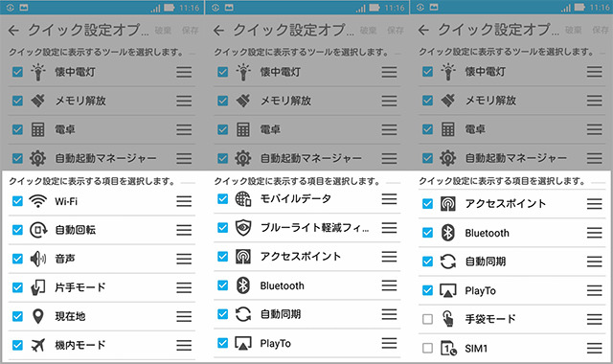Click 自動同期 sync icon in right screen
613x364 pixels.
[x=447, y=262]
